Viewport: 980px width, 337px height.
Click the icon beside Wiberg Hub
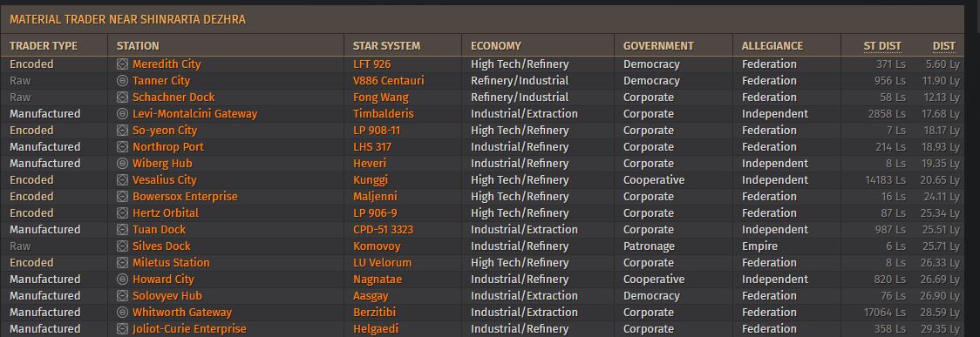click(122, 164)
